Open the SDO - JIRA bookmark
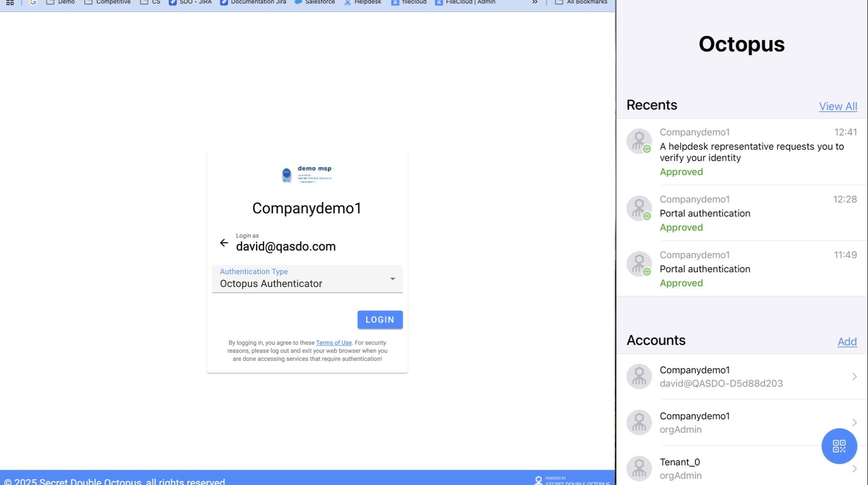This screenshot has width=868, height=485. (190, 3)
